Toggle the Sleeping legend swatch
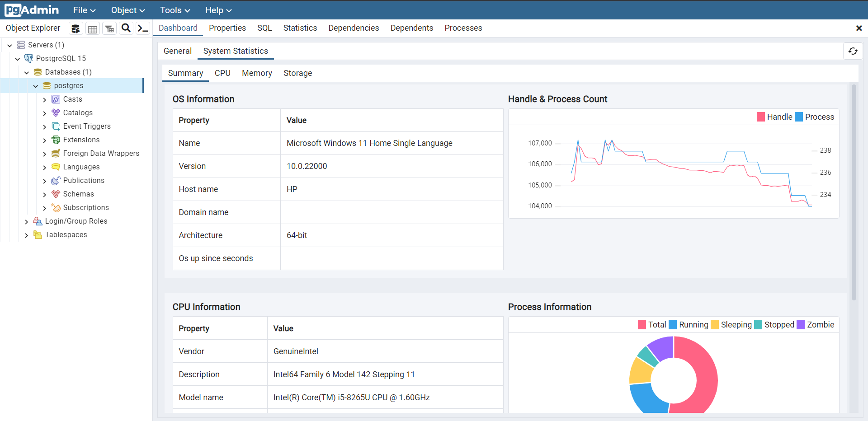Screen dimensions: 868x421 [715, 325]
